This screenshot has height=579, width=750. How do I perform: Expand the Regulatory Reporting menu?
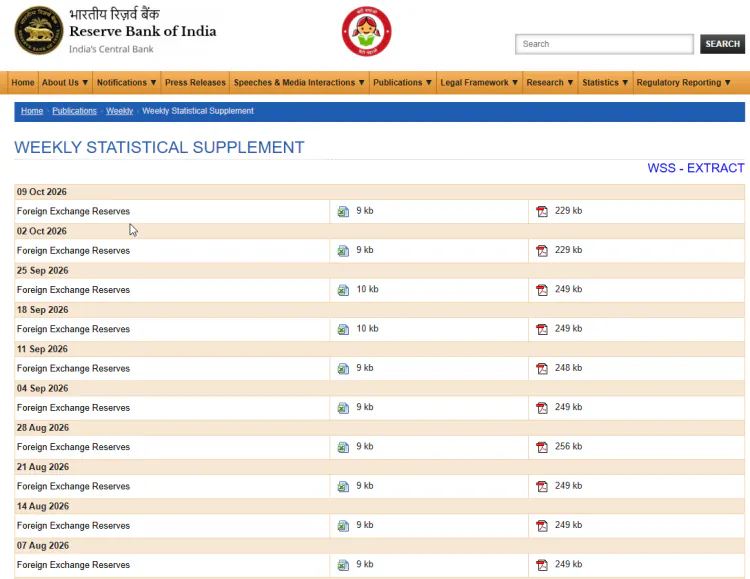click(683, 82)
